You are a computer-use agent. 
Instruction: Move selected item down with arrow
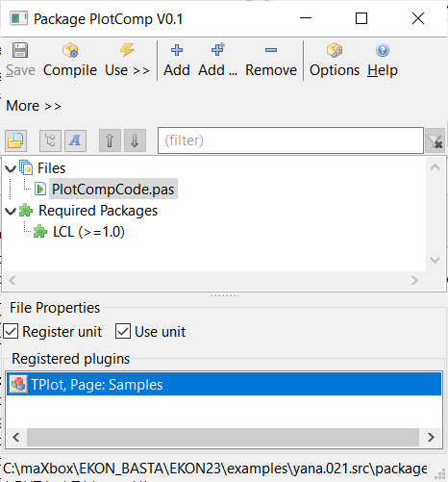tap(135, 140)
